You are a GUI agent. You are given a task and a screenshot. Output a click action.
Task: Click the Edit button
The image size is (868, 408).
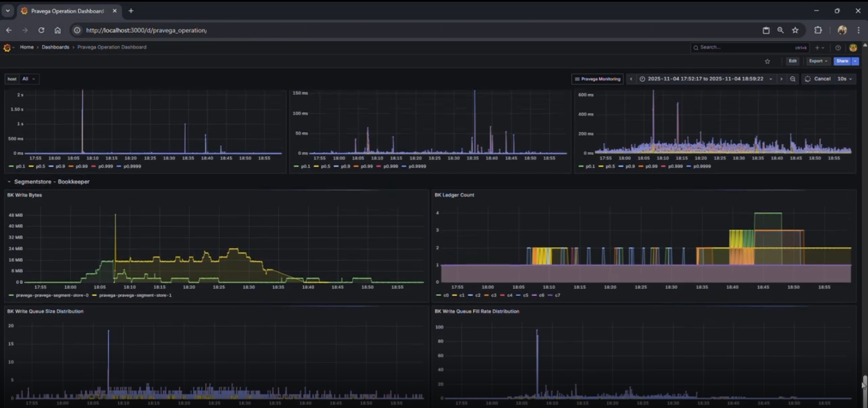point(792,61)
